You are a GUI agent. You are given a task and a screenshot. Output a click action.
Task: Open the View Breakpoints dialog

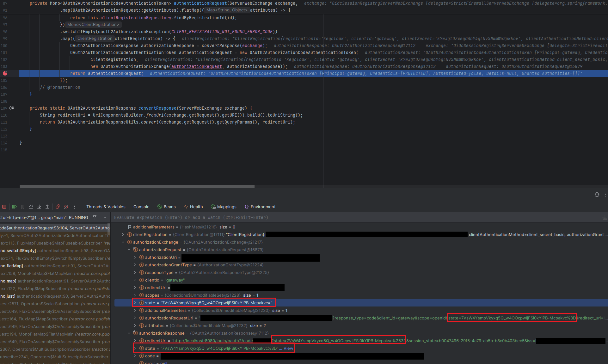pyautogui.click(x=58, y=207)
